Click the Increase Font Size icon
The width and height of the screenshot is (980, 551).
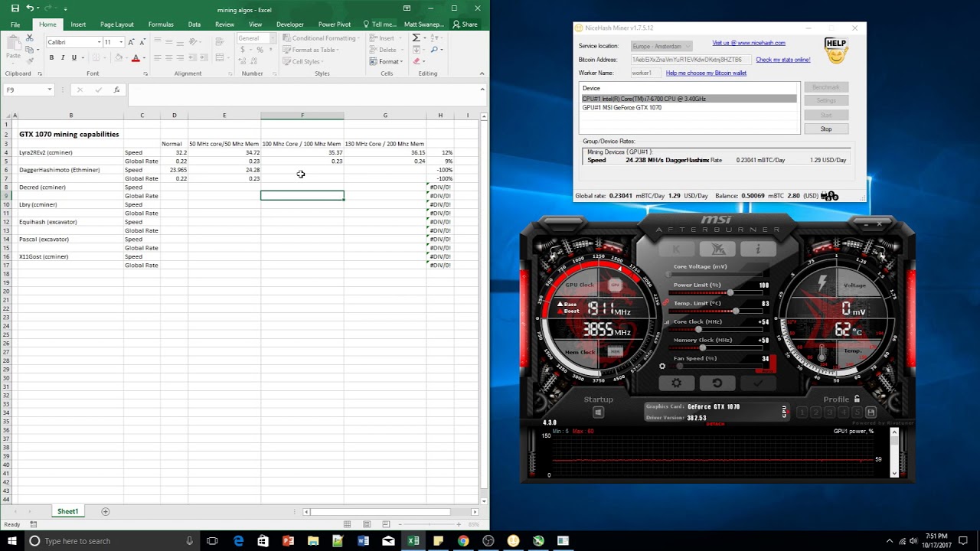(x=131, y=42)
